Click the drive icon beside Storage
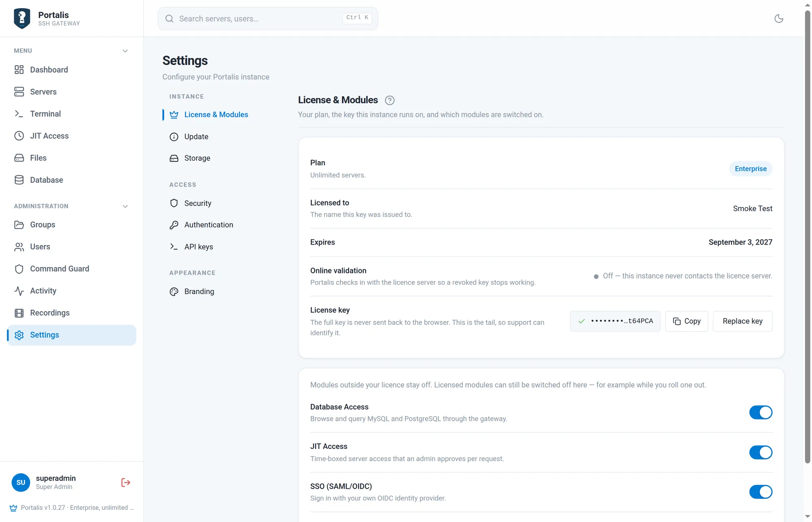Image resolution: width=812 pixels, height=522 pixels. pyautogui.click(x=174, y=158)
